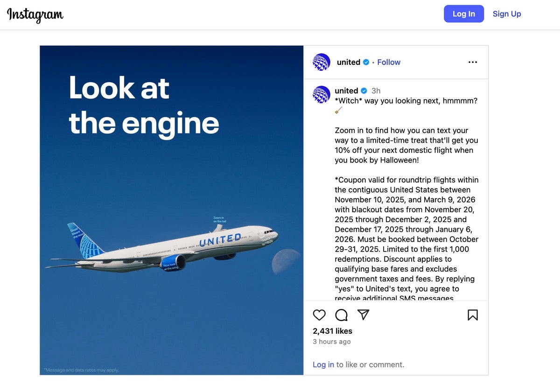Click the 3h timestamp in the caption
This screenshot has height=392, width=560.
[x=376, y=90]
